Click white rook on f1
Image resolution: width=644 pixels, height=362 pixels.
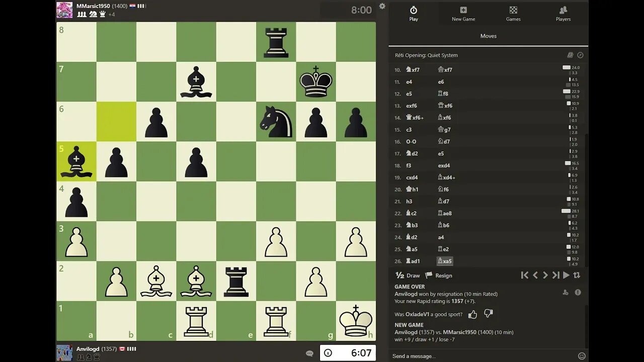click(276, 321)
